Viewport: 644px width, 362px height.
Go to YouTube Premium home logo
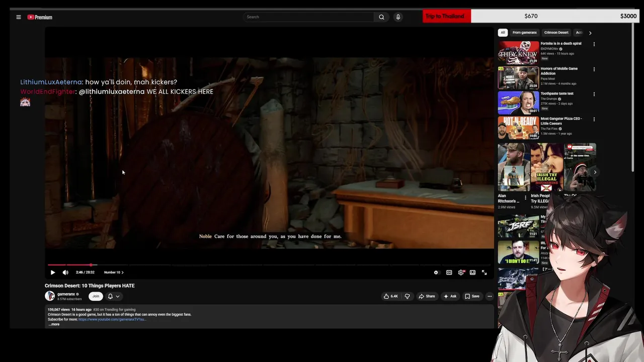coord(40,17)
